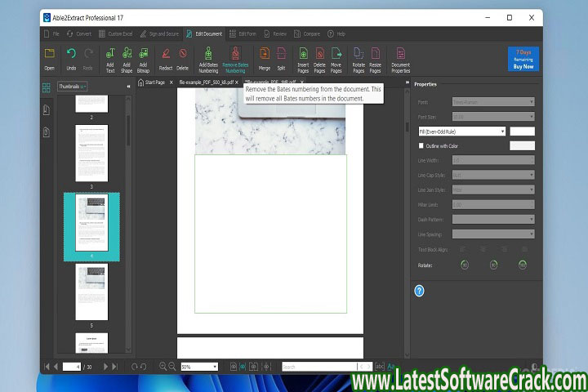Click the Rotate Pages icon
Screen dimensions: 588x392
[358, 59]
